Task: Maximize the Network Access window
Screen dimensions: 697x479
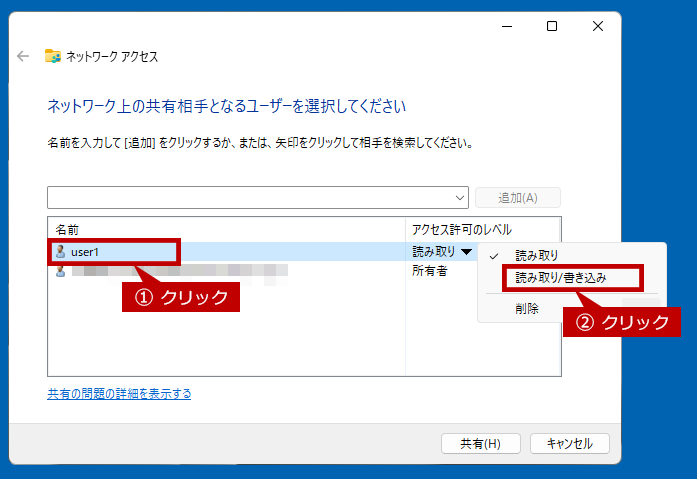Action: click(552, 26)
